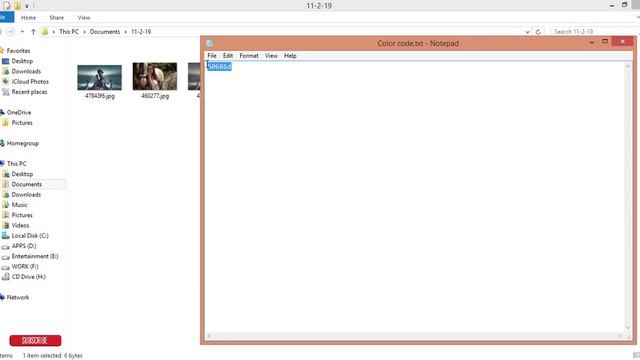The width and height of the screenshot is (640, 360).
Task: Maximize the Notepad window
Action: (605, 42)
